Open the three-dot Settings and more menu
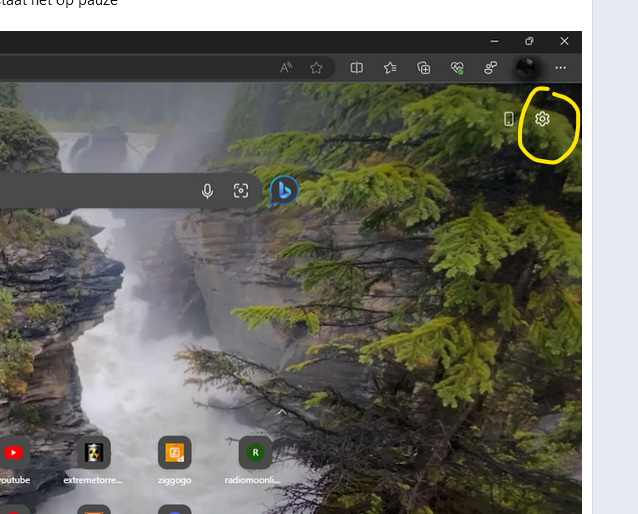This screenshot has width=638, height=514. (560, 68)
